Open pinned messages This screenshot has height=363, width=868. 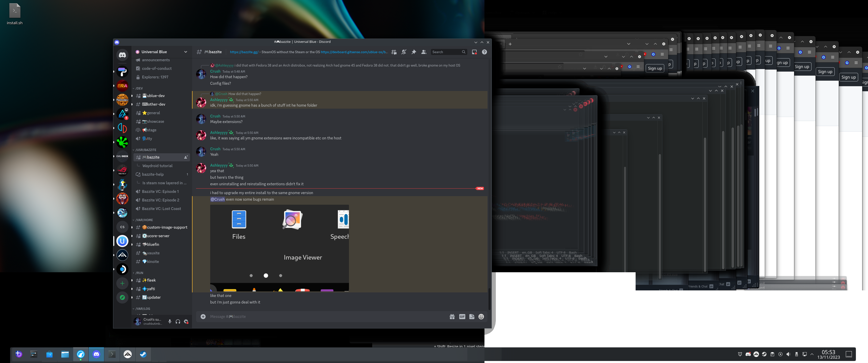click(414, 52)
